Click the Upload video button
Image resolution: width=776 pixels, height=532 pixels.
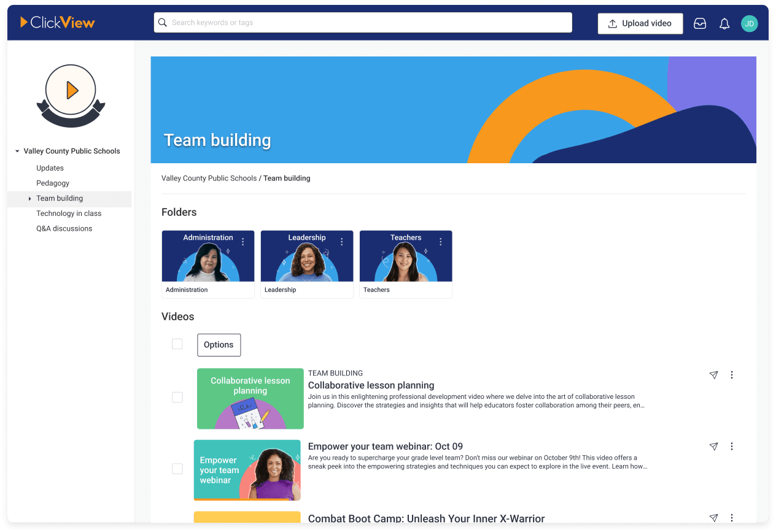click(640, 23)
